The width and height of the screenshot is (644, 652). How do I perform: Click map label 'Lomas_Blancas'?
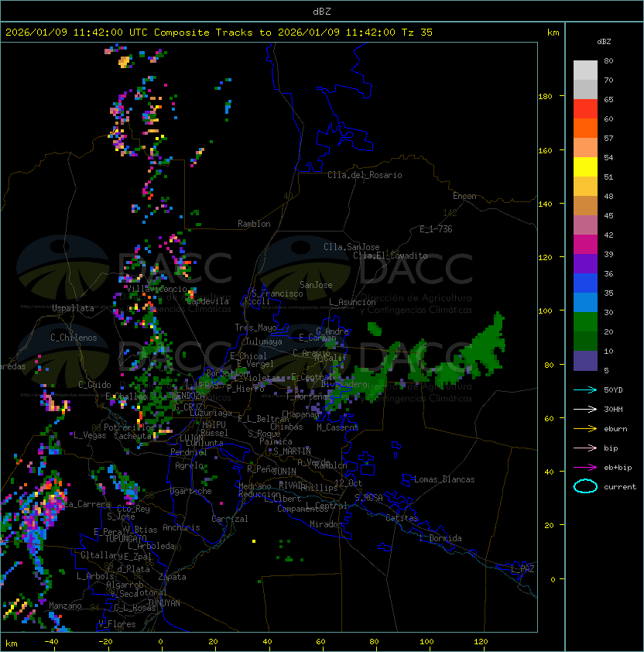pyautogui.click(x=444, y=479)
